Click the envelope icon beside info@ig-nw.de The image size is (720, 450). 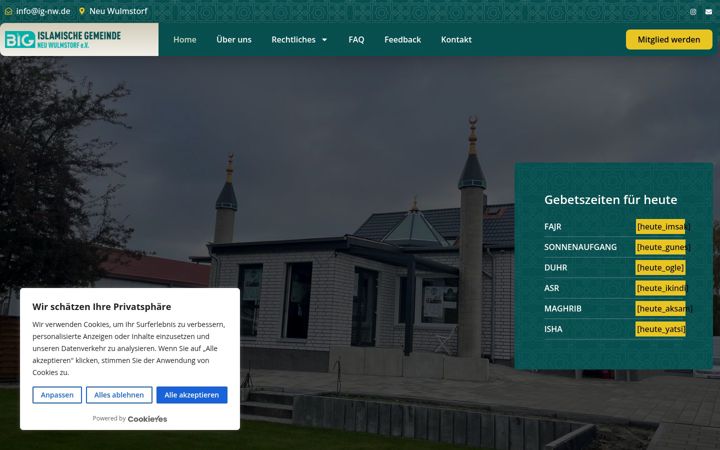click(x=8, y=11)
